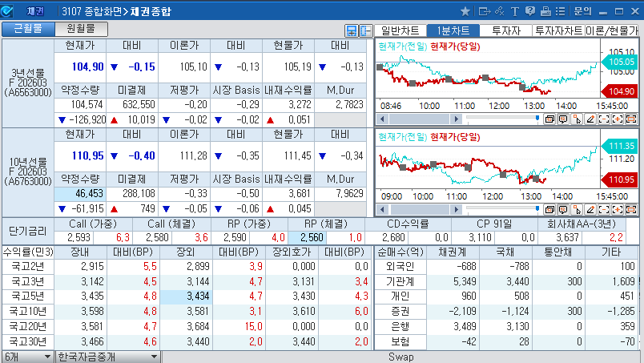644x363 pixels.
Task: Click 순매수(억) column header
Action: tap(400, 252)
